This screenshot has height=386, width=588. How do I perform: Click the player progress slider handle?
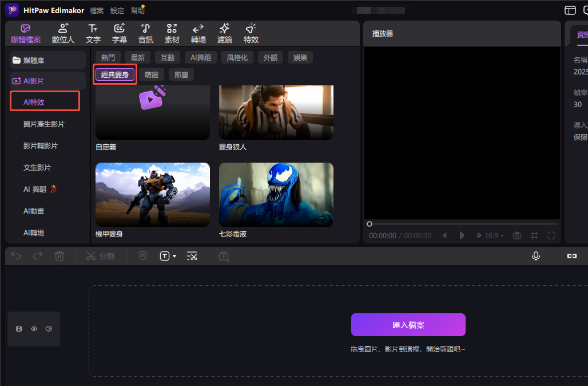(x=370, y=224)
